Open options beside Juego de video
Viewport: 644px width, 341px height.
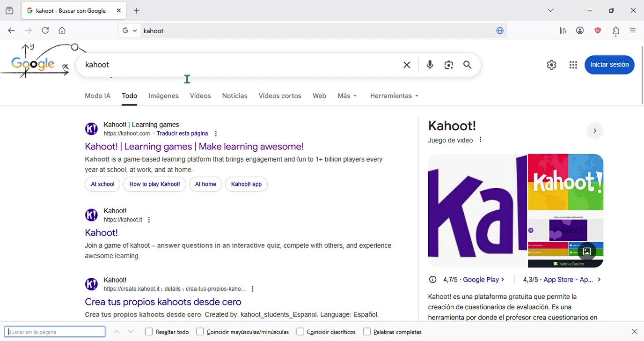click(480, 140)
